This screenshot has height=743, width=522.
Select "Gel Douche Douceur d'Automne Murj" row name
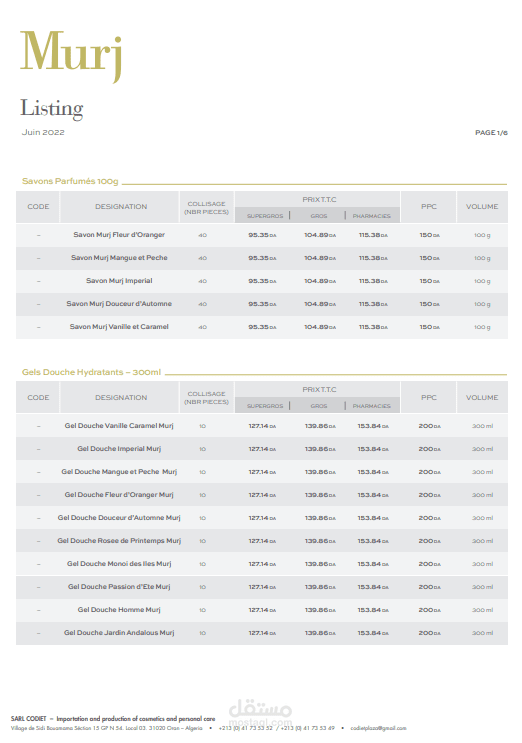(x=119, y=517)
